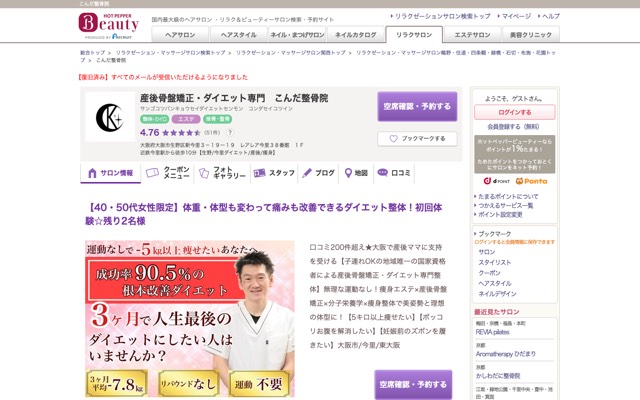Open フォトギャラリー tab
The width and height of the screenshot is (640, 400).
point(222,173)
